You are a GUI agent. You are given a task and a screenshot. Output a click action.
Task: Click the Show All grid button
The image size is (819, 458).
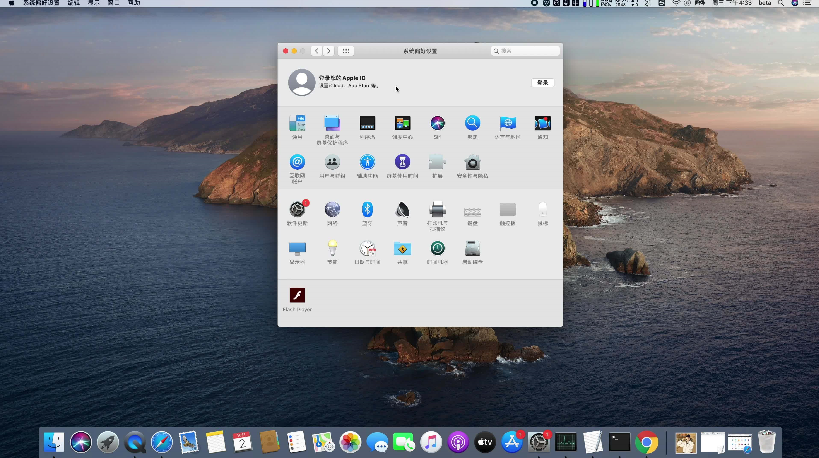click(346, 50)
